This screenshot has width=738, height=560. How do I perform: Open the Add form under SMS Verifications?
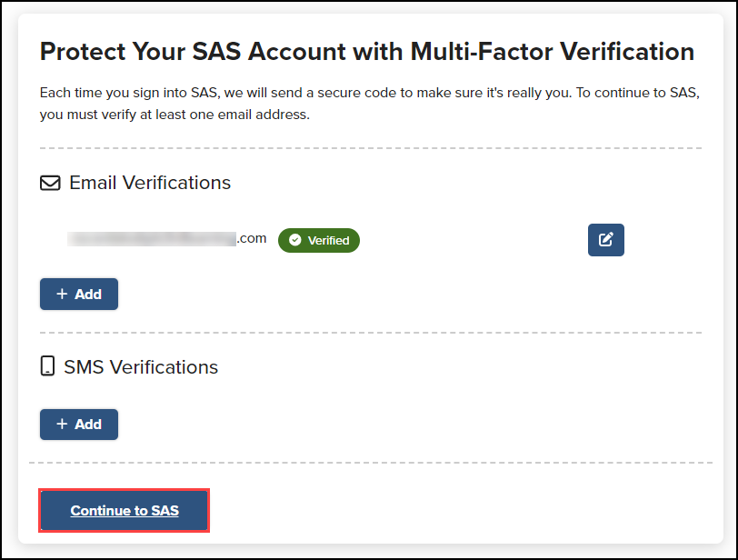78,424
